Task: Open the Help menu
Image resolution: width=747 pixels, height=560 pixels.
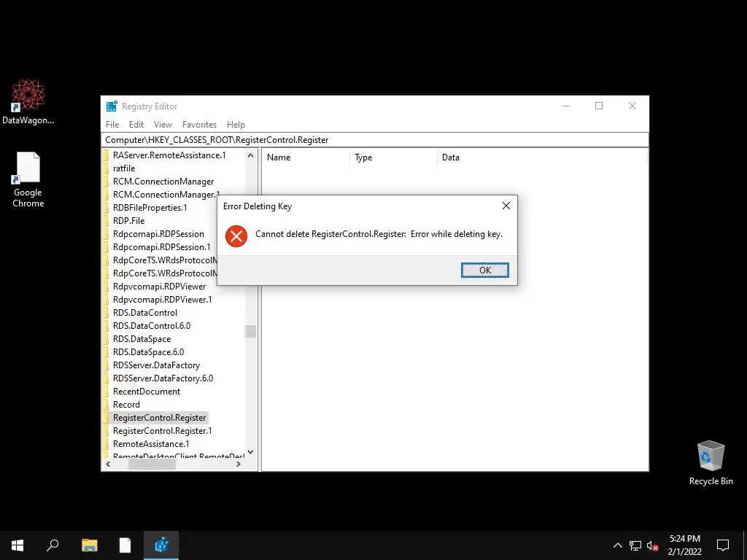Action: point(236,124)
